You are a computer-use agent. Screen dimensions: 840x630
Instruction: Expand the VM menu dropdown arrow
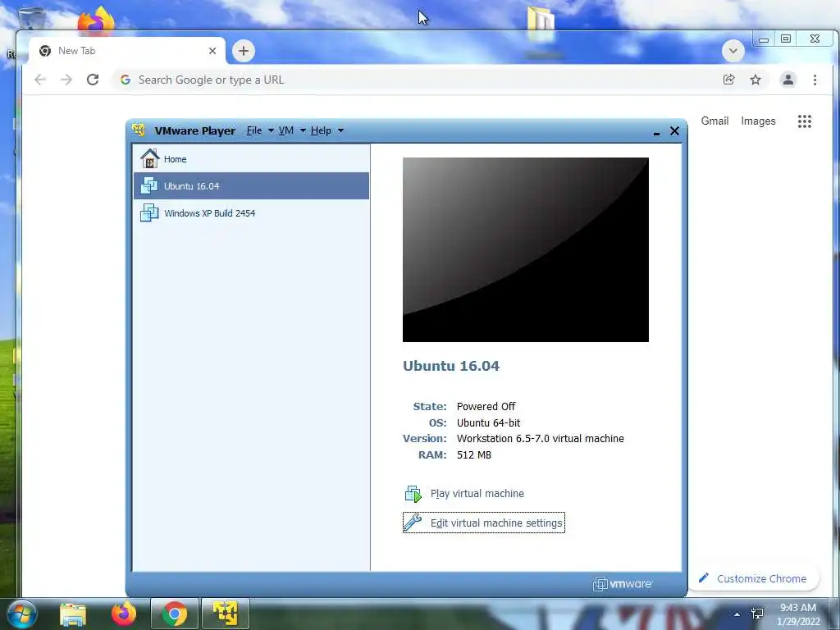pyautogui.click(x=303, y=130)
